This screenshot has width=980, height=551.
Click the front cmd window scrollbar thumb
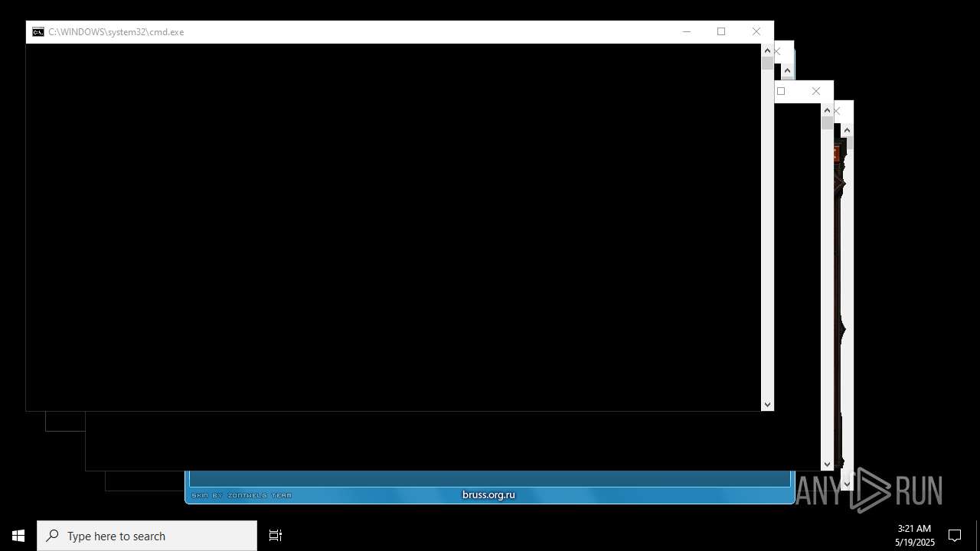767,64
